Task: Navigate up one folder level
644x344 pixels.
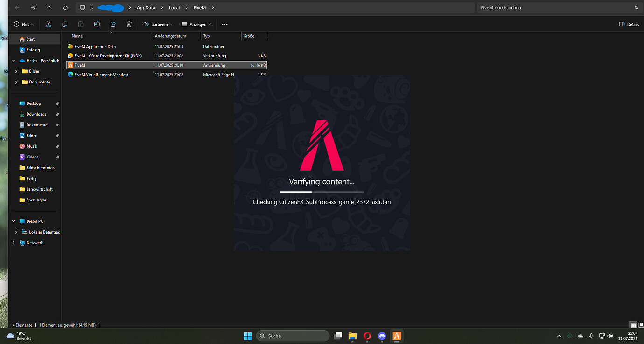Action: click(x=49, y=8)
